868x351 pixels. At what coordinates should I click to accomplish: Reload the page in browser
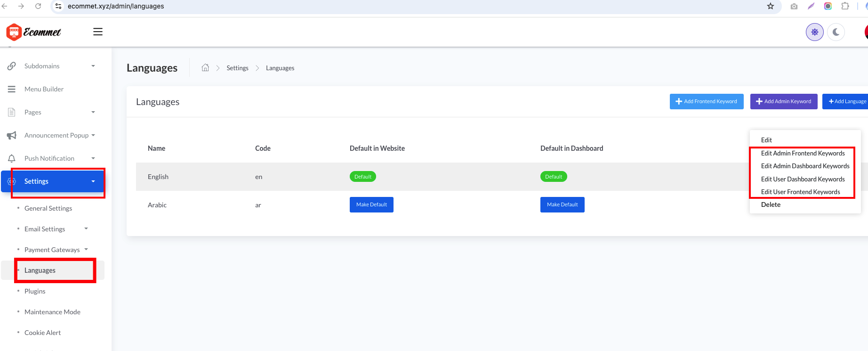(x=38, y=6)
